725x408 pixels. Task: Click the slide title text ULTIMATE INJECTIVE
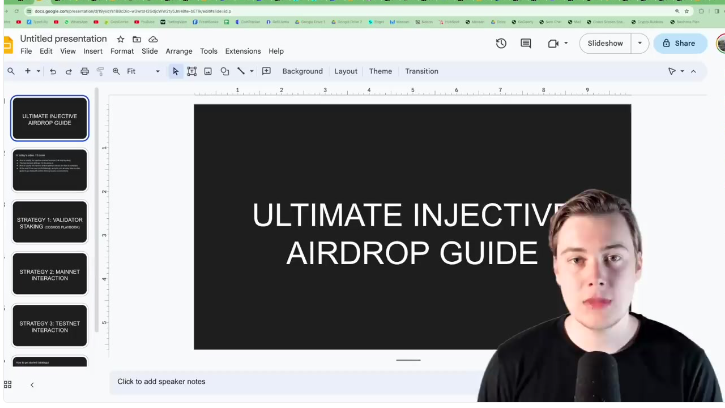pos(409,215)
